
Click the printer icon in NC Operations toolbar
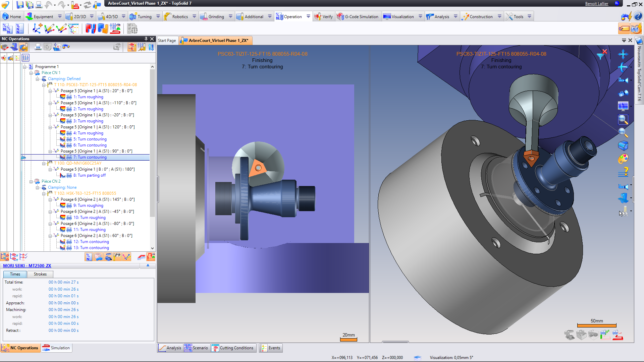(38, 47)
